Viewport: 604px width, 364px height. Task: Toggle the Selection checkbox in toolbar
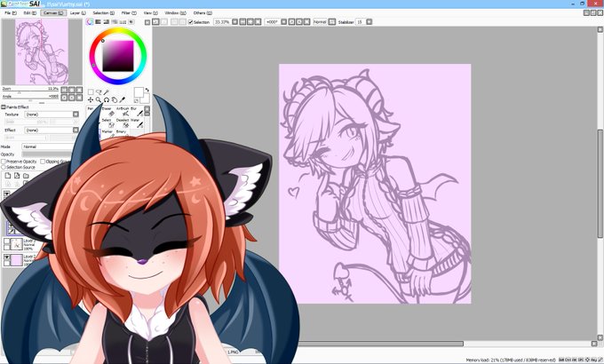(x=190, y=22)
